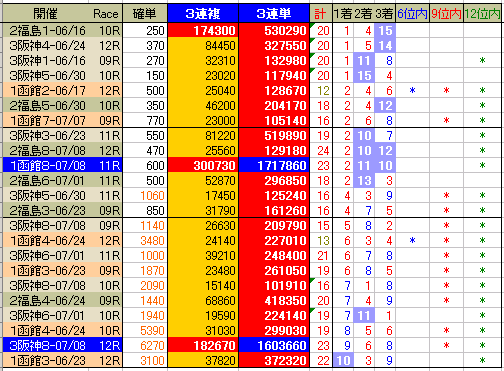Select the 2福島1-06/16 10R cell
The width and height of the screenshot is (504, 371).
[62, 31]
